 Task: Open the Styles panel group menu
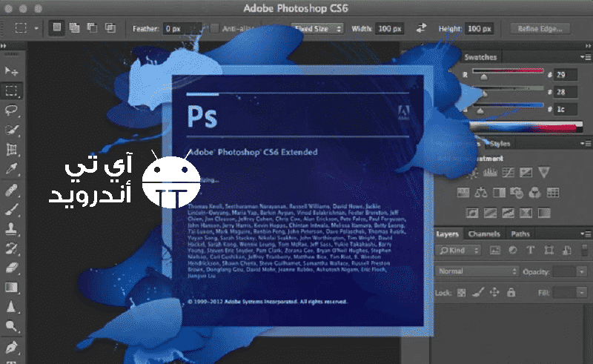coord(586,143)
